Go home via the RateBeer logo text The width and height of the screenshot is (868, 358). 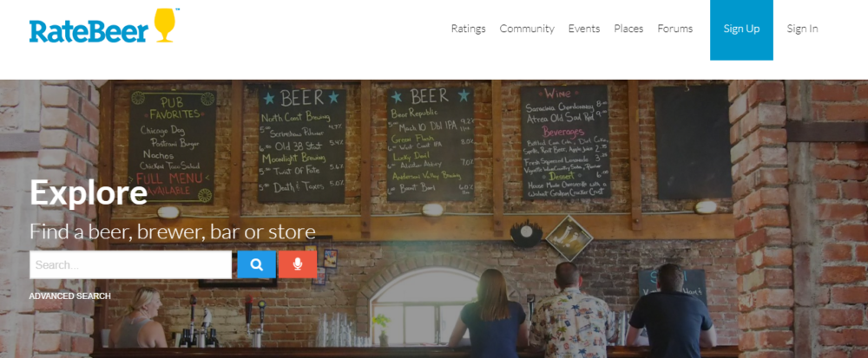tap(89, 31)
